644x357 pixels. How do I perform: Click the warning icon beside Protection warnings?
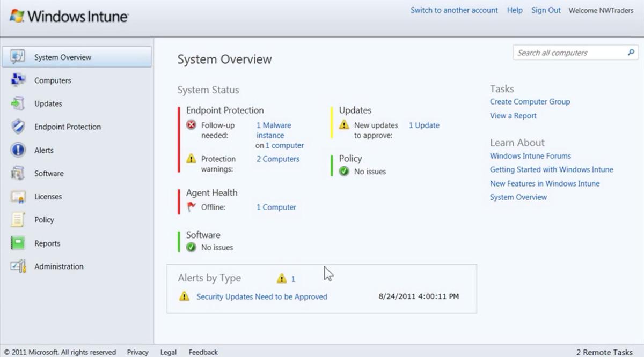point(191,159)
